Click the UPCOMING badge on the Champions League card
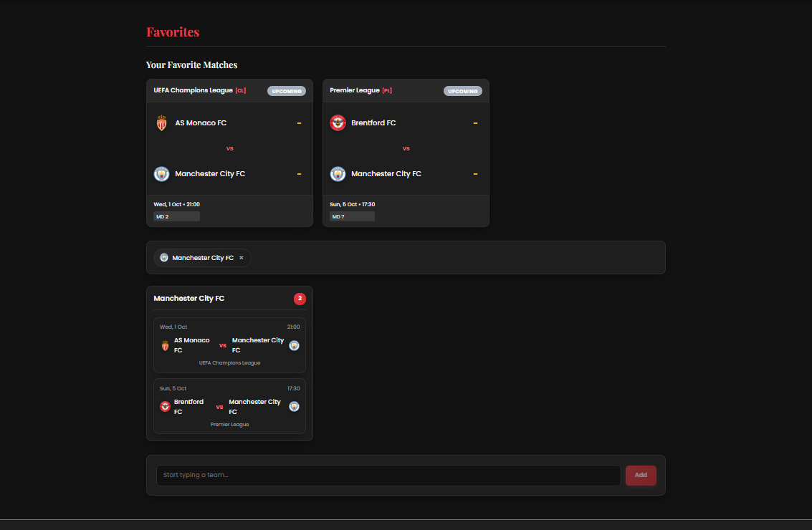This screenshot has width=812, height=530. pyautogui.click(x=286, y=91)
